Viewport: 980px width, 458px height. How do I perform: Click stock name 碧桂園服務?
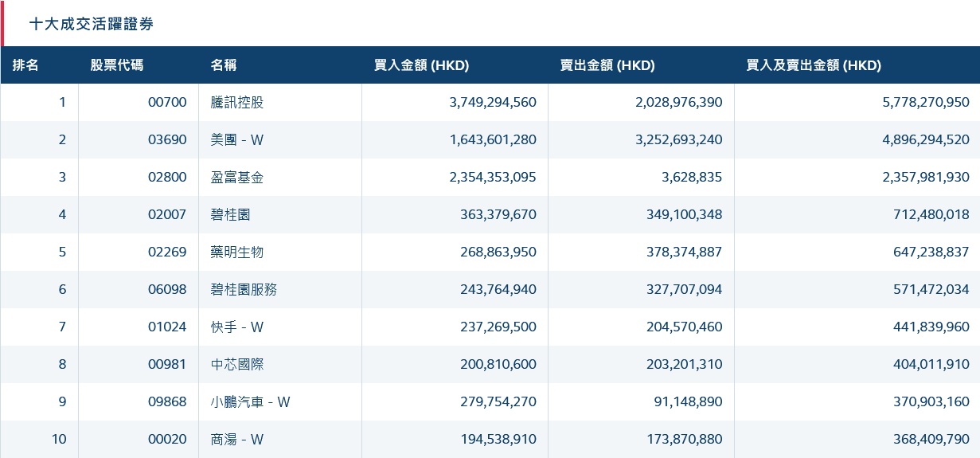pos(244,289)
